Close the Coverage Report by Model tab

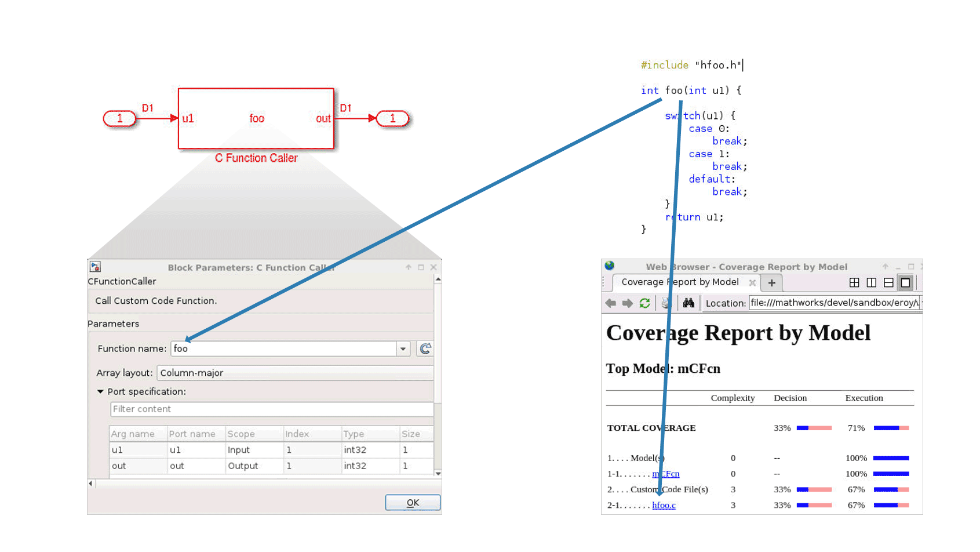click(x=753, y=282)
